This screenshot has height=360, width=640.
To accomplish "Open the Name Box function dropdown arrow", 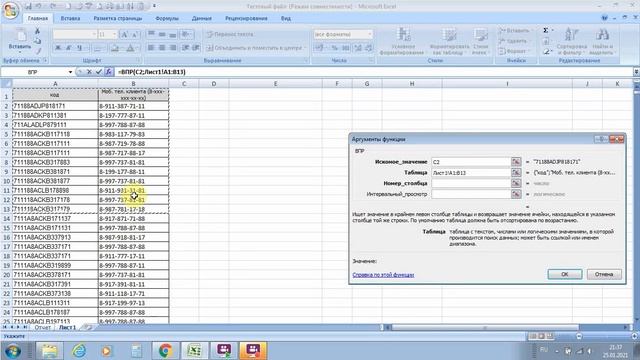I will (x=70, y=72).
